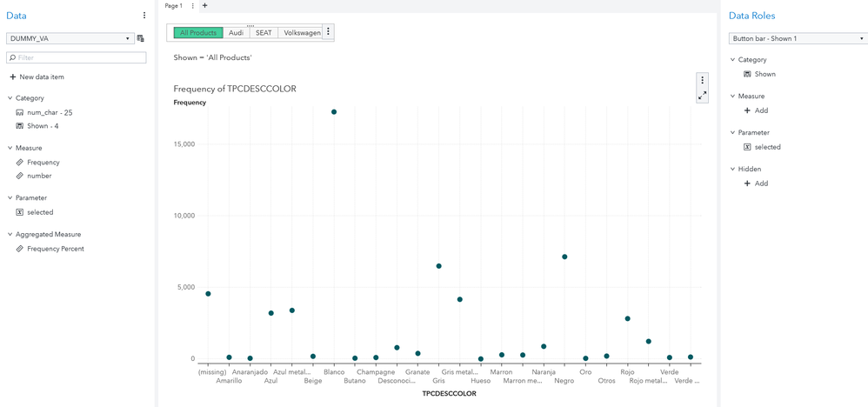Viewport: 868px width, 407px height.
Task: Add a data item under Hidden role
Action: point(756,183)
